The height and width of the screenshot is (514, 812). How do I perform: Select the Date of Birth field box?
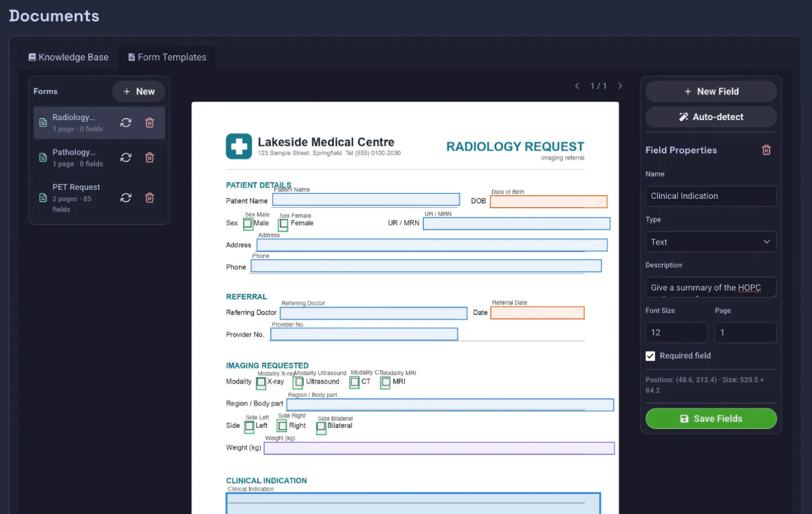click(549, 201)
